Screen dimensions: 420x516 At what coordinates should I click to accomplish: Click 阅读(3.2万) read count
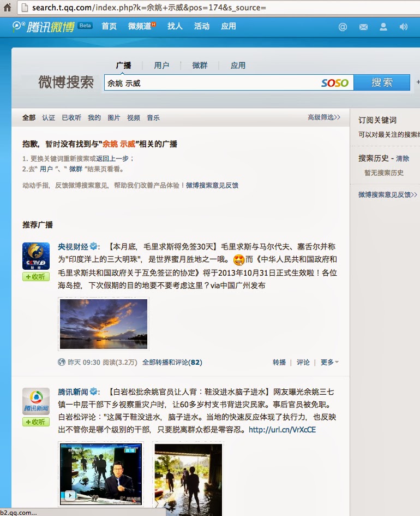(x=120, y=363)
